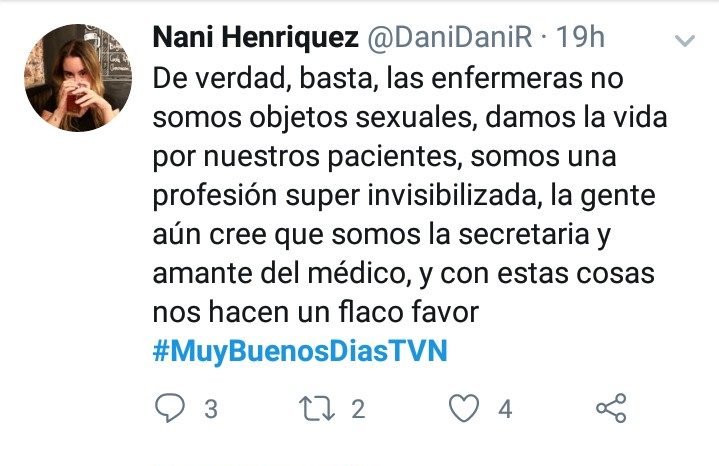This screenshot has width=719, height=466.
Task: Reply using the speech bubble icon
Action: [170, 408]
